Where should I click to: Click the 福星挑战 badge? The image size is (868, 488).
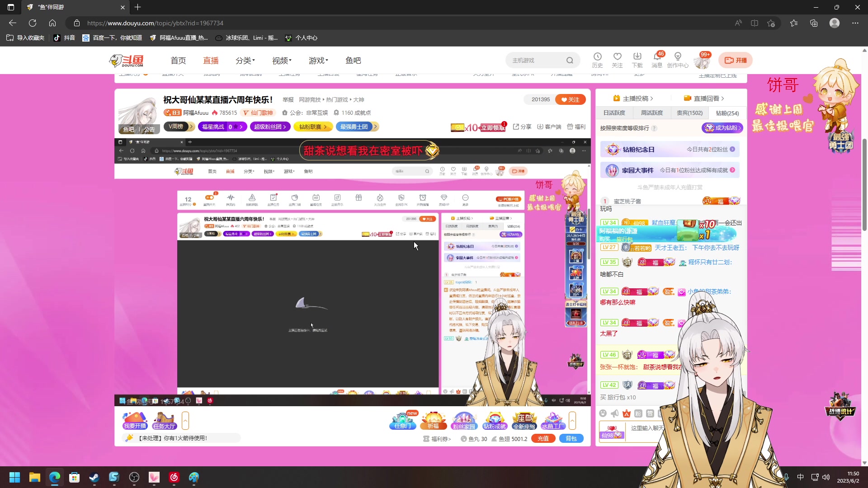[222, 127]
